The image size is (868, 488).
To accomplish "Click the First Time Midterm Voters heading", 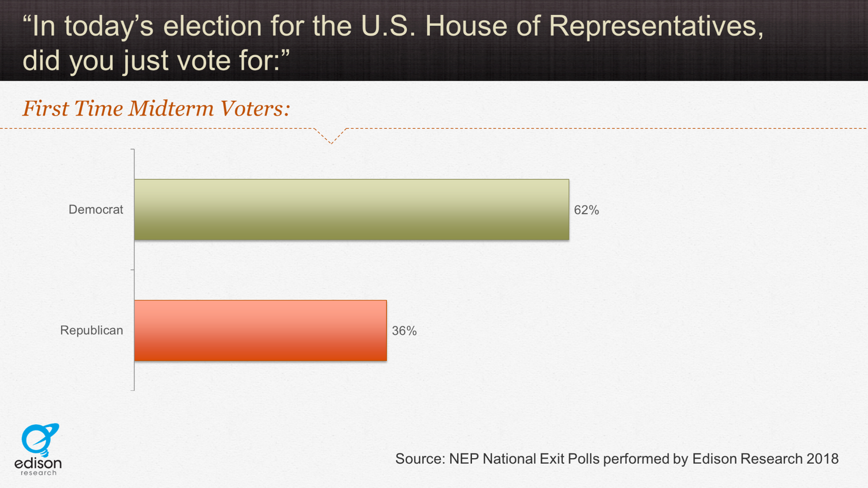I will point(156,108).
